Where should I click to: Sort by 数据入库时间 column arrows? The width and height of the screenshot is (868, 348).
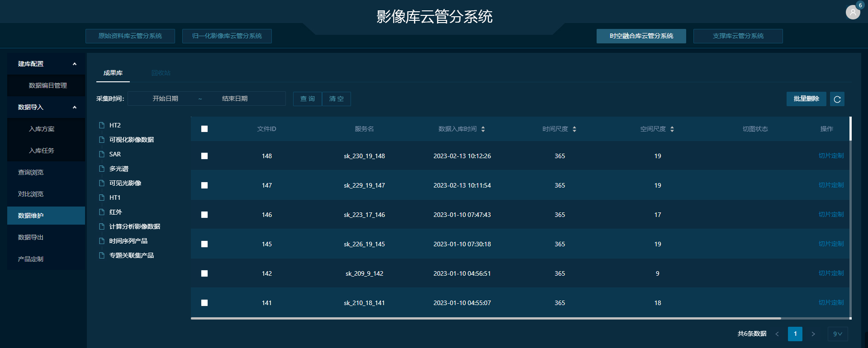point(483,129)
